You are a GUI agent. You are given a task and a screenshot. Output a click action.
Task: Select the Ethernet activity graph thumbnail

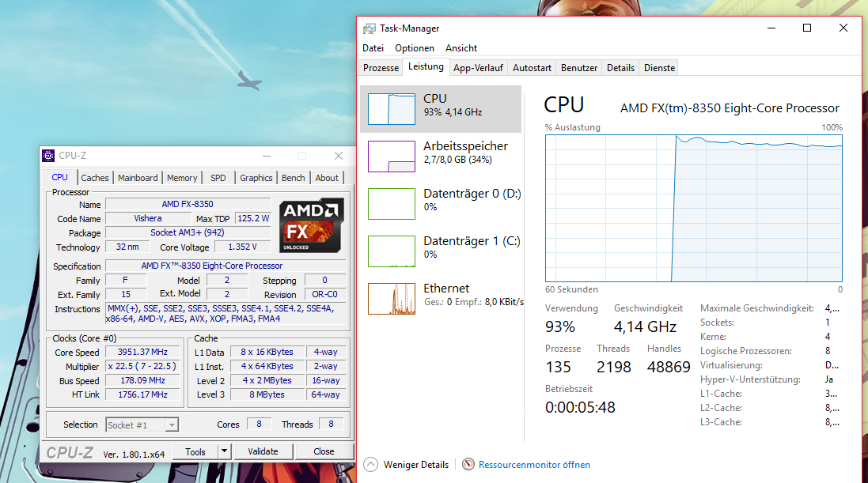(392, 299)
